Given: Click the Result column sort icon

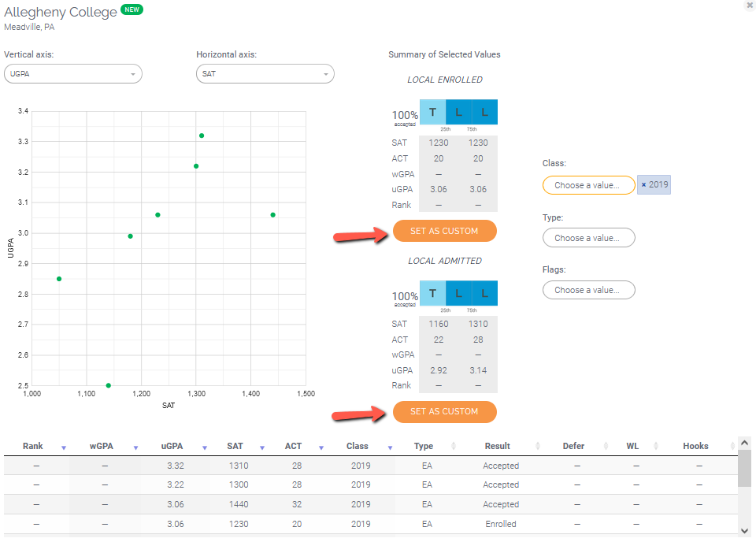Looking at the screenshot, I should 538,447.
